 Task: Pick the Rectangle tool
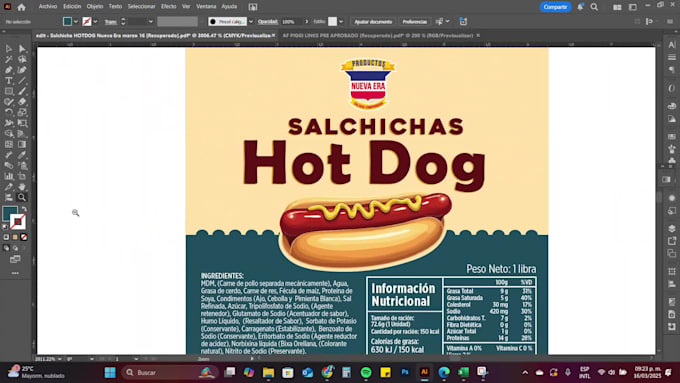9,91
